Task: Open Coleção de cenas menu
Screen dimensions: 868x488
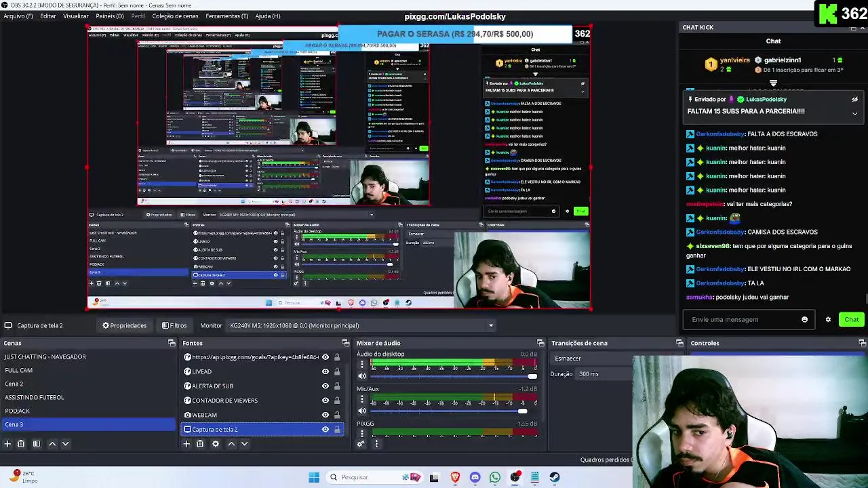Action: pyautogui.click(x=175, y=16)
